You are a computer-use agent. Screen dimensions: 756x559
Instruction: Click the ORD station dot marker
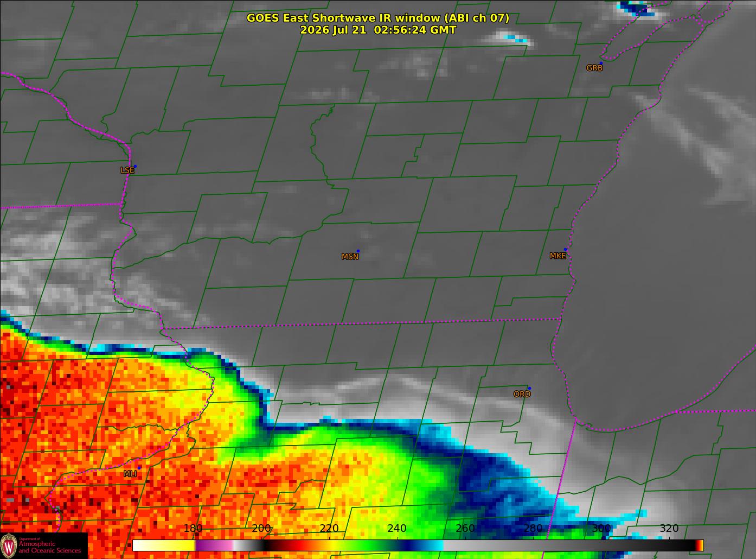pyautogui.click(x=529, y=389)
